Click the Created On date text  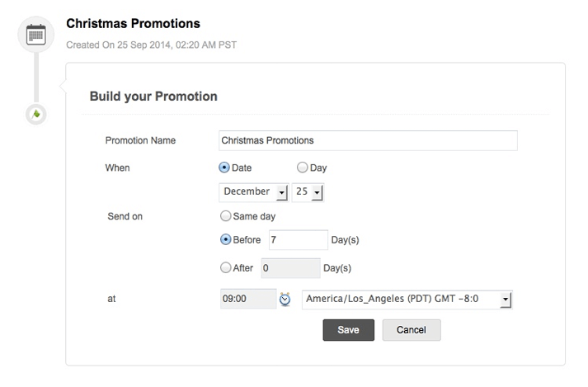click(151, 45)
